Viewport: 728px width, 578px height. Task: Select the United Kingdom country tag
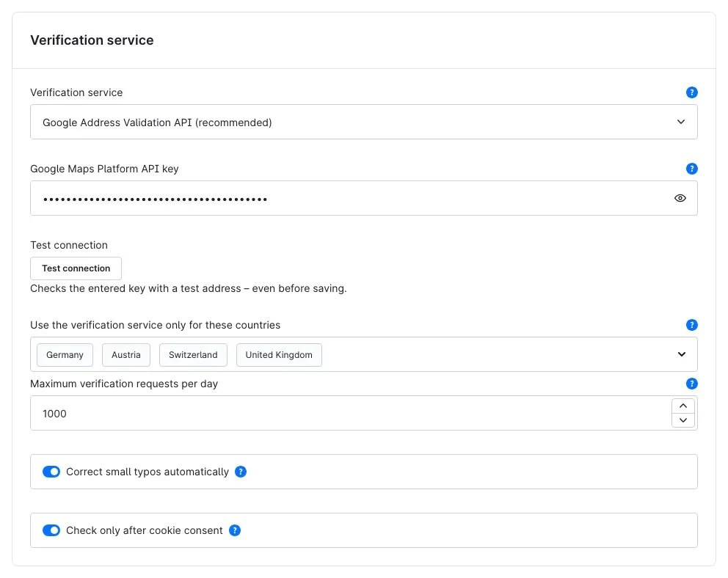[279, 355]
